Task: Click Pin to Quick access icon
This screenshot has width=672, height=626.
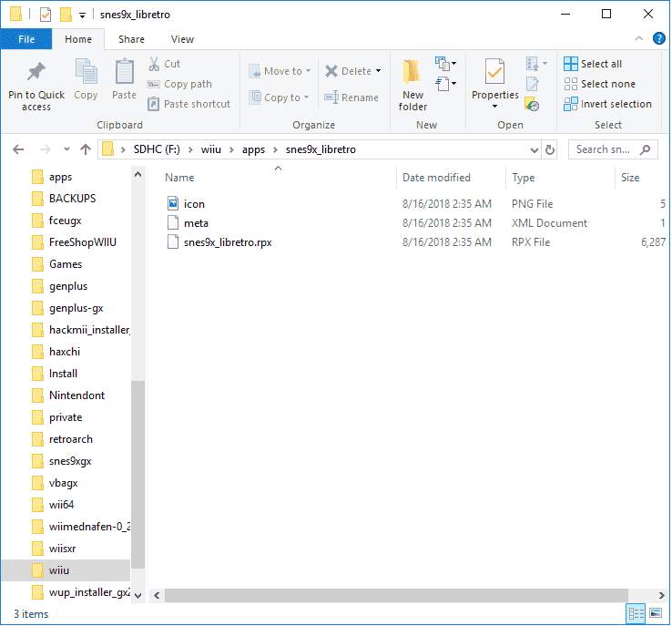Action: 36,72
